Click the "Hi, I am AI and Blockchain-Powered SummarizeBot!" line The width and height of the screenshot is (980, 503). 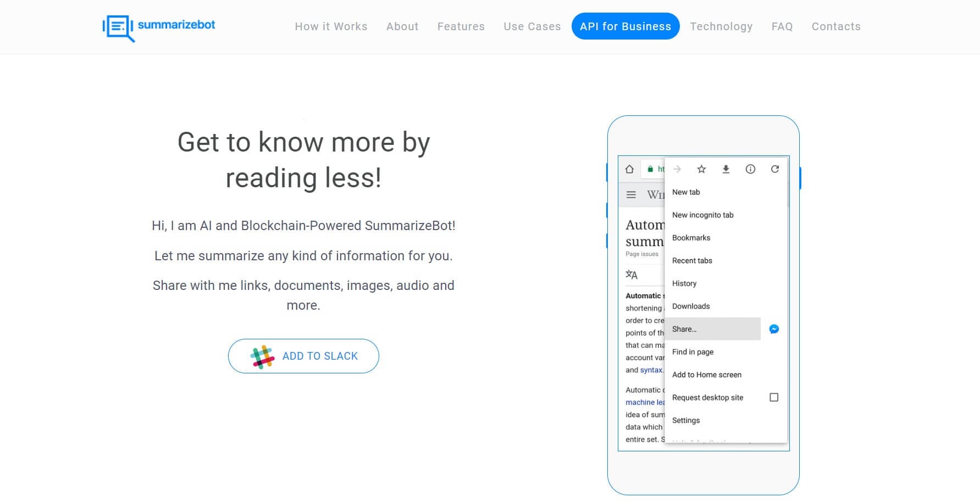(303, 226)
